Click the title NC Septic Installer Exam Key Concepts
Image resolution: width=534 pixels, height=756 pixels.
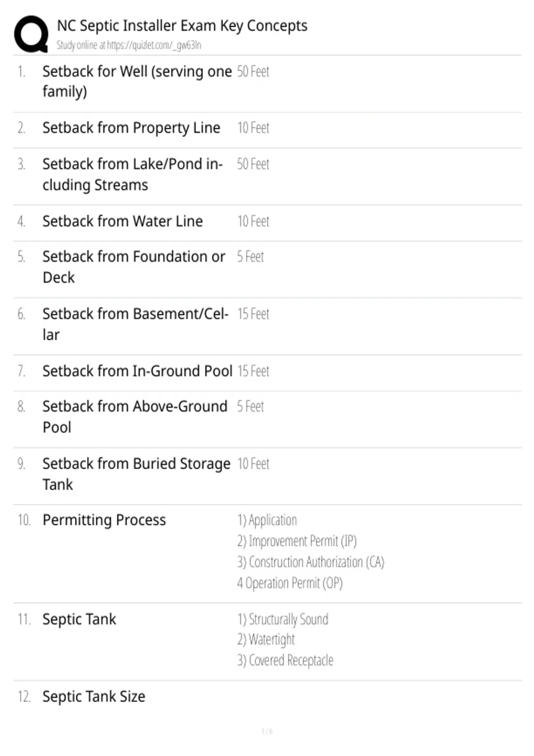pos(182,26)
